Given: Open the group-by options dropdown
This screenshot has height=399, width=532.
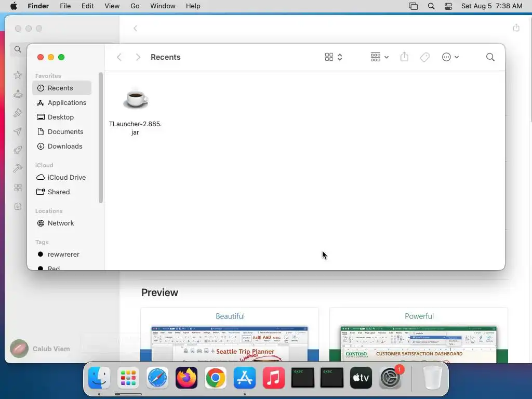Looking at the screenshot, I should coord(379,57).
